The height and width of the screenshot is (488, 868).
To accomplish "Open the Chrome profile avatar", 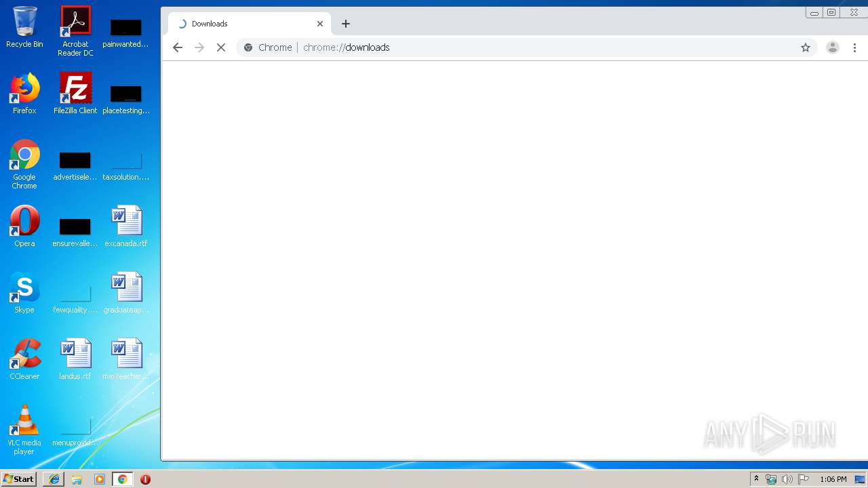I will [833, 47].
